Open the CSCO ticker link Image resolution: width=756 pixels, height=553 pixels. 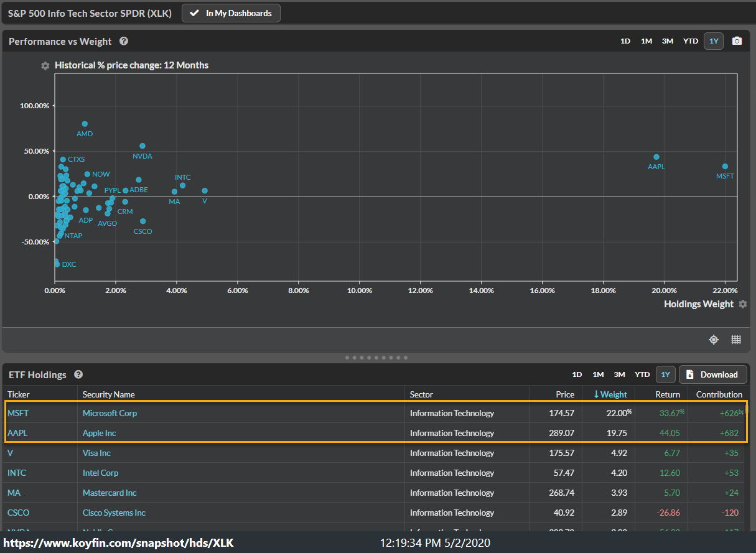[x=18, y=513]
